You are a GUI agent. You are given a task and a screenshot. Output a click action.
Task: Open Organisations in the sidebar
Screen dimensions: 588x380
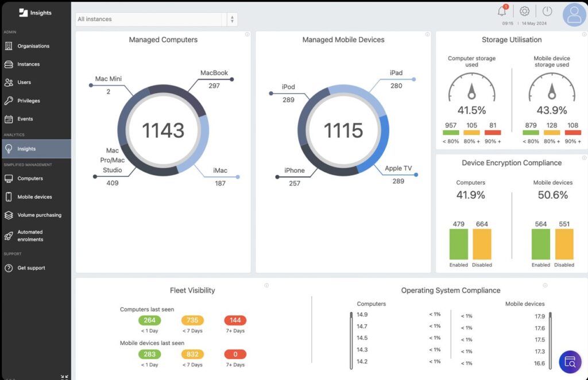[x=33, y=46]
